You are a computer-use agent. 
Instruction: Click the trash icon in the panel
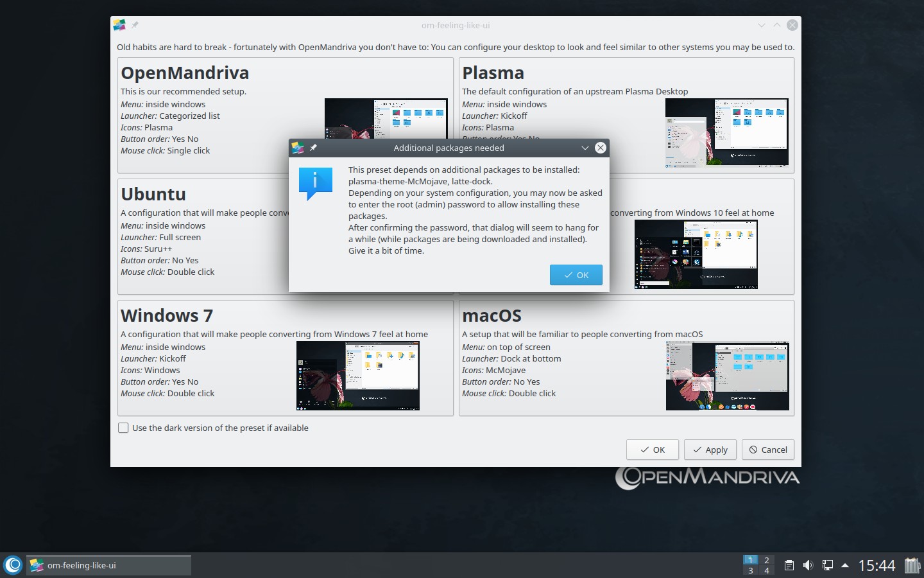point(912,565)
